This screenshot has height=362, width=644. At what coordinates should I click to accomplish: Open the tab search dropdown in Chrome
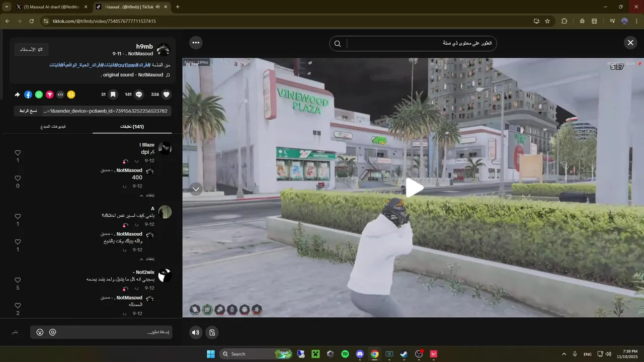point(6,7)
